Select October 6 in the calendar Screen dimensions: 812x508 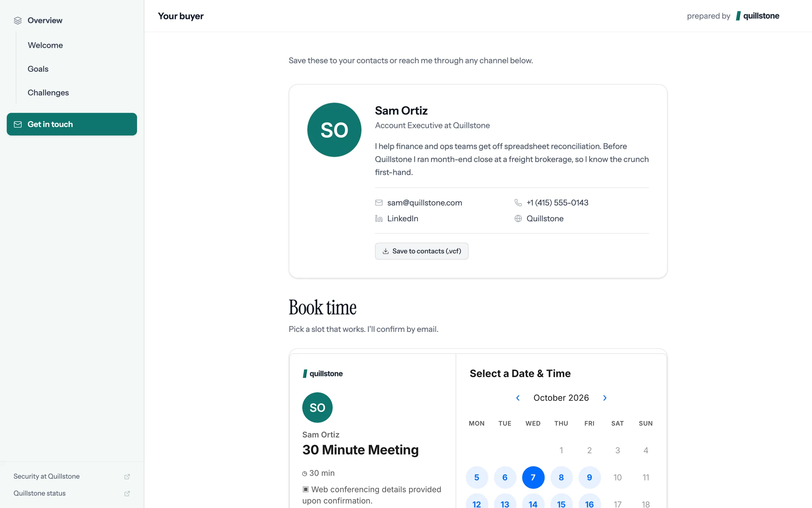(505, 477)
